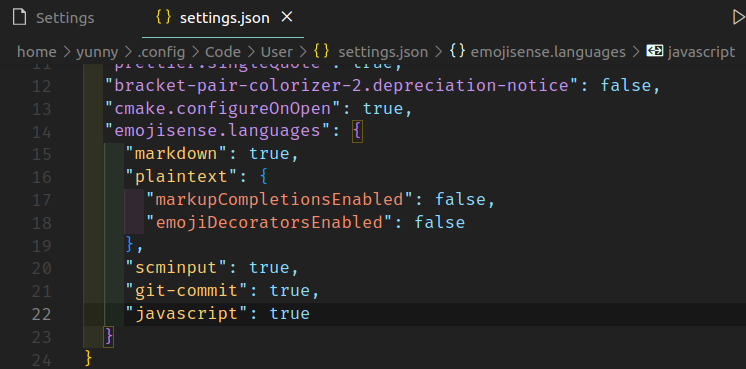This screenshot has height=369, width=746.
Task: Click the braces icon on the settings.json tab
Action: tap(163, 18)
